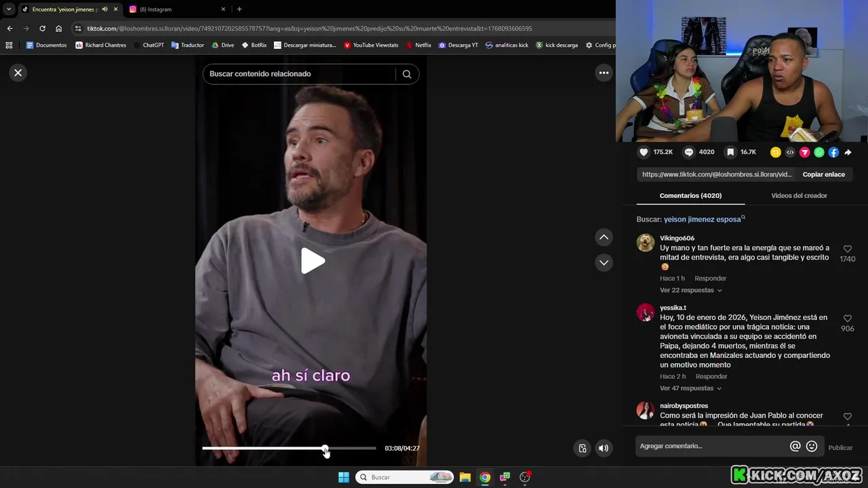This screenshot has height=488, width=868.
Task: Go back in browser
Action: (x=9, y=28)
